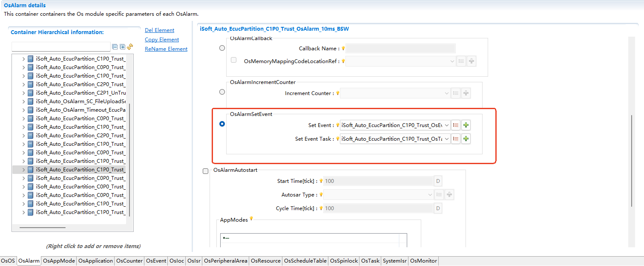Open the list picker beside Set Event Task
This screenshot has height=266, width=644.
click(x=456, y=139)
